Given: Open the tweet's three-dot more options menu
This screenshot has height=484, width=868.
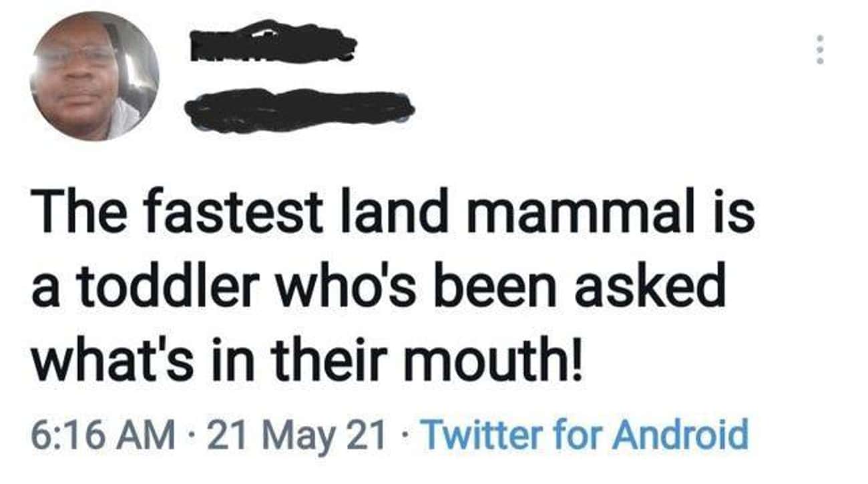Looking at the screenshot, I should [x=820, y=50].
